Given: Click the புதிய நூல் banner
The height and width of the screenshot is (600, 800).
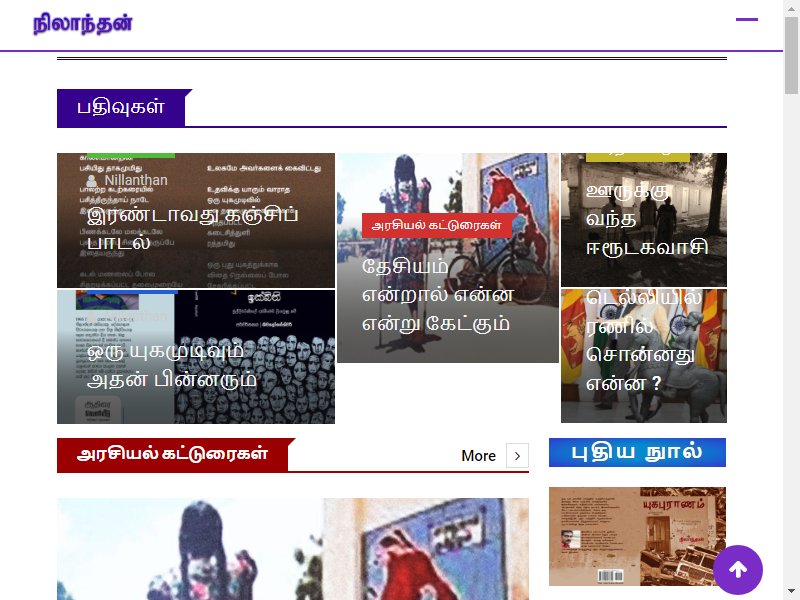Looking at the screenshot, I should 637,453.
